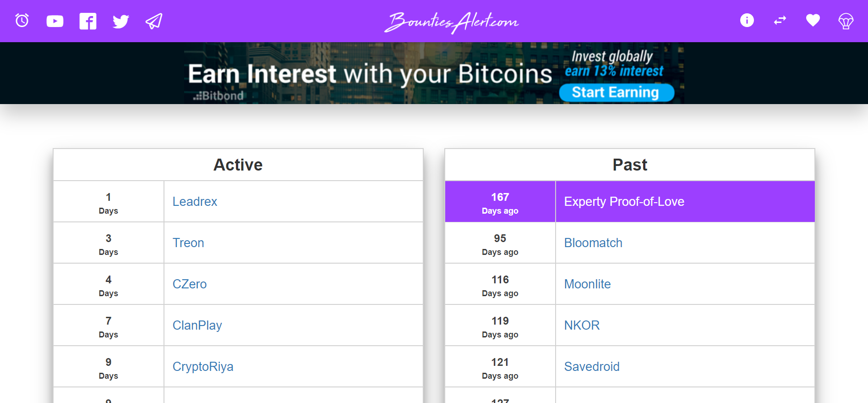Click the swap arrows icon
Image resolution: width=868 pixels, height=403 pixels.
click(x=780, y=21)
